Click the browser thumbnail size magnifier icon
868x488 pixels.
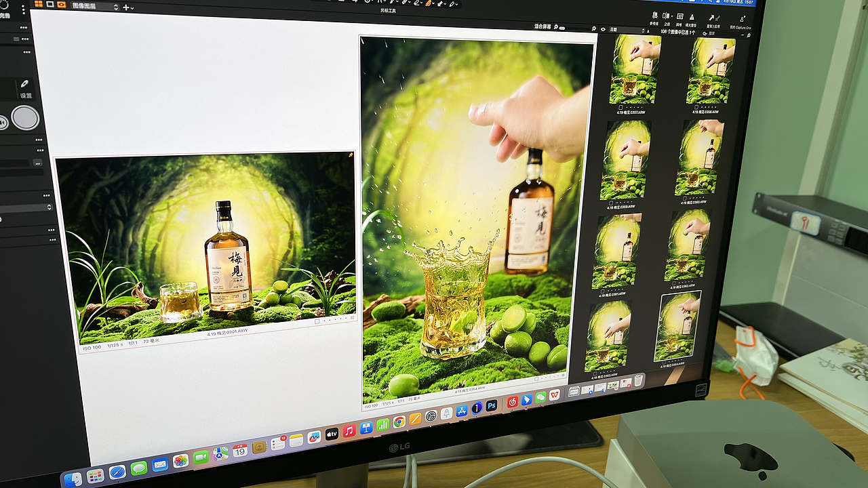pyautogui.click(x=749, y=35)
